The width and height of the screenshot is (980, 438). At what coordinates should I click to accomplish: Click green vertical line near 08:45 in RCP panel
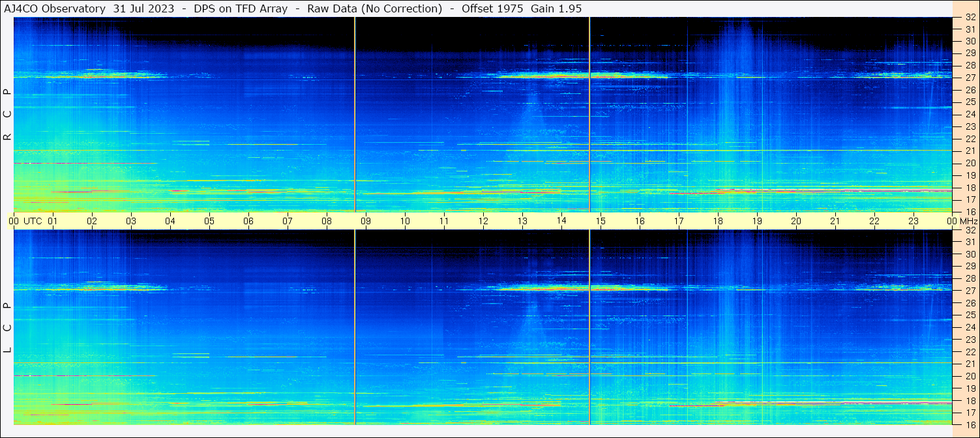[x=355, y=115]
